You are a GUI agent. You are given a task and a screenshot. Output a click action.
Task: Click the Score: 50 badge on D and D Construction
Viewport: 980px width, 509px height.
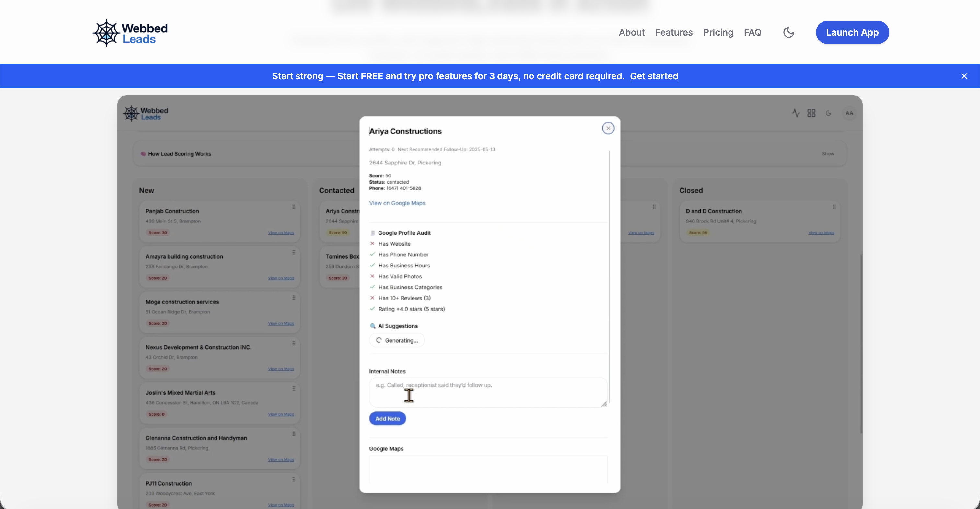(x=698, y=232)
